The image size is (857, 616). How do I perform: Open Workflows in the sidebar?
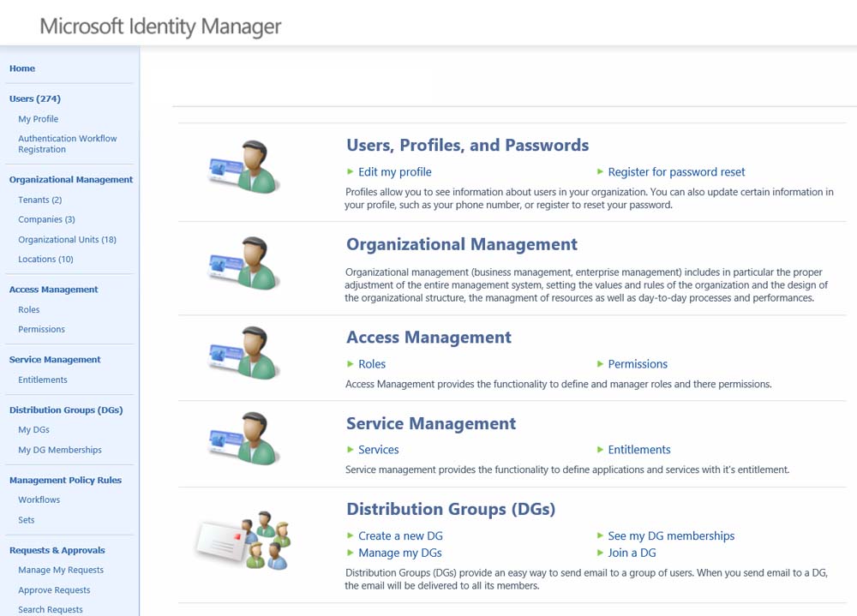tap(39, 500)
